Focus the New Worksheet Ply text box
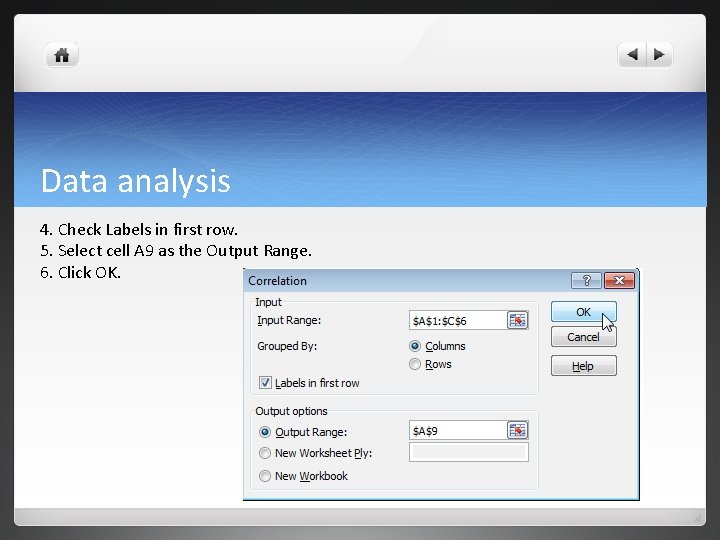Viewport: 720px width, 540px height. pyautogui.click(x=468, y=452)
